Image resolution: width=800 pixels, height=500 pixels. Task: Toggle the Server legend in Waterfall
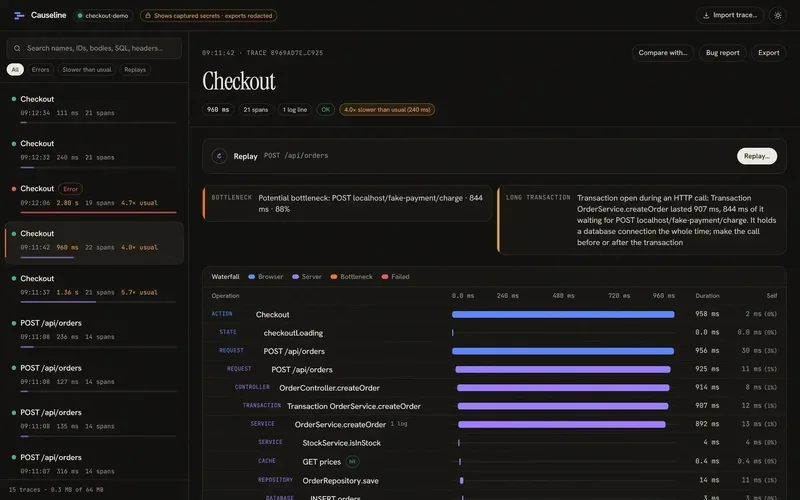[307, 277]
